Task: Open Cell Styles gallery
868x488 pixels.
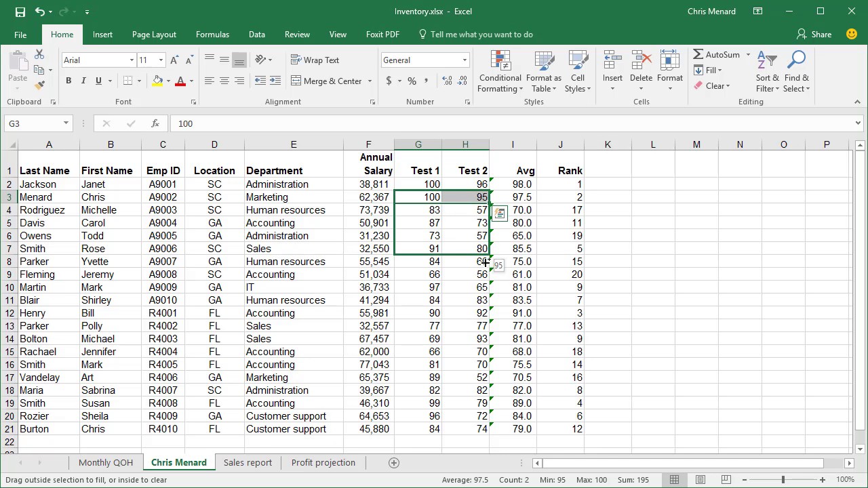Action: click(x=578, y=72)
